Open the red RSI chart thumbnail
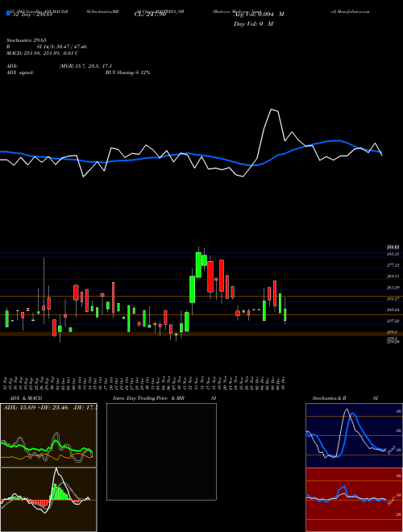Screen dimensions: 403x532 [x=354, y=500]
